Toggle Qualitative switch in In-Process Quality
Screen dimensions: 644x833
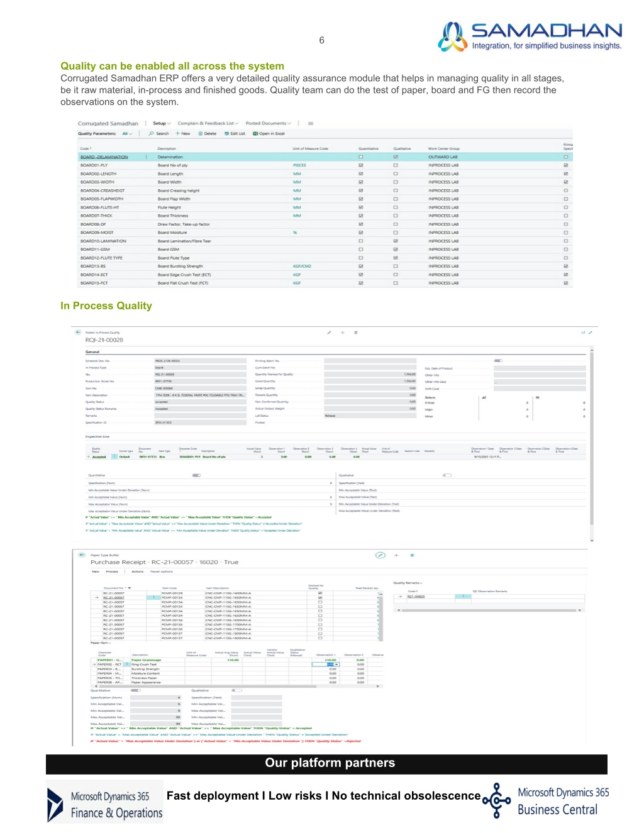pos(447,475)
